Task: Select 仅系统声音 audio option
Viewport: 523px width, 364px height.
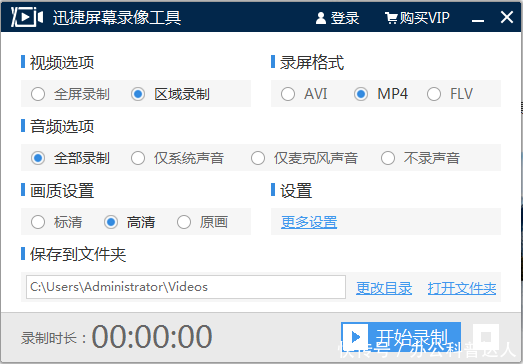Action: coord(177,158)
